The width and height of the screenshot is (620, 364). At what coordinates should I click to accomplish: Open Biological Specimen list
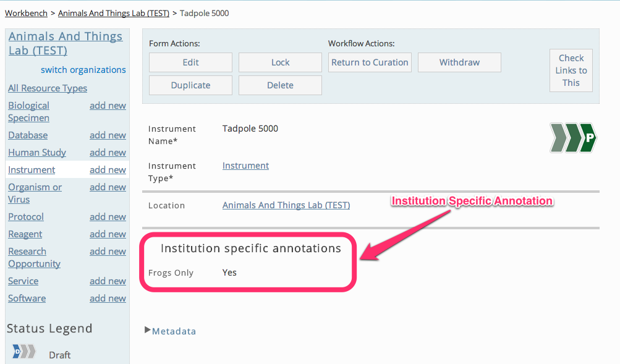tap(29, 112)
